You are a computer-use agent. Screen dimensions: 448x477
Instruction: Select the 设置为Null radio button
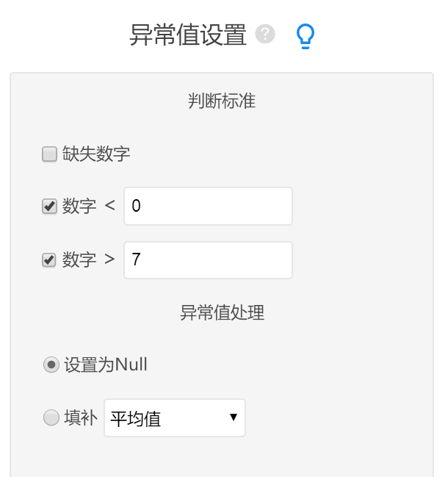pyautogui.click(x=51, y=365)
